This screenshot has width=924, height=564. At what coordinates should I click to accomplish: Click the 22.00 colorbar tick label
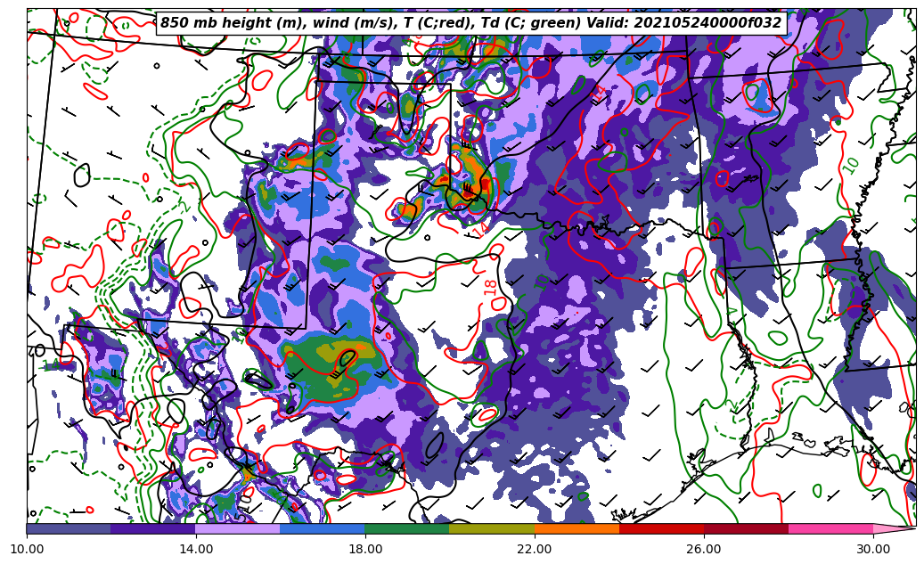[535, 549]
